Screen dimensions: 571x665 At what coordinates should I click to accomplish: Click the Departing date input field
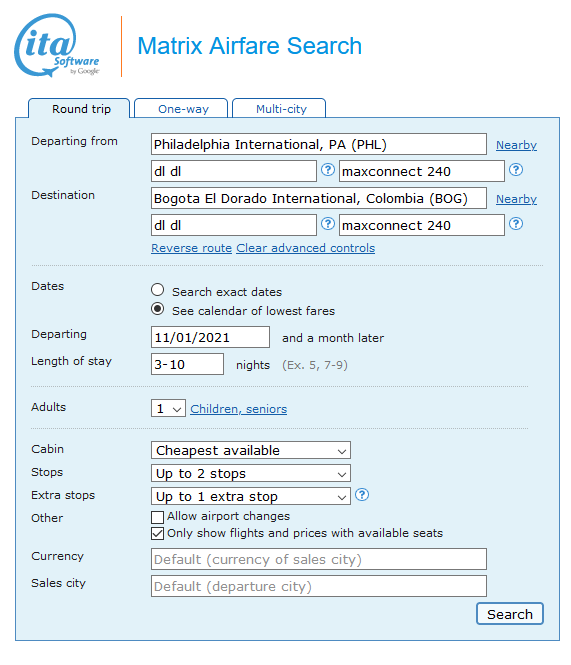pyautogui.click(x=210, y=338)
